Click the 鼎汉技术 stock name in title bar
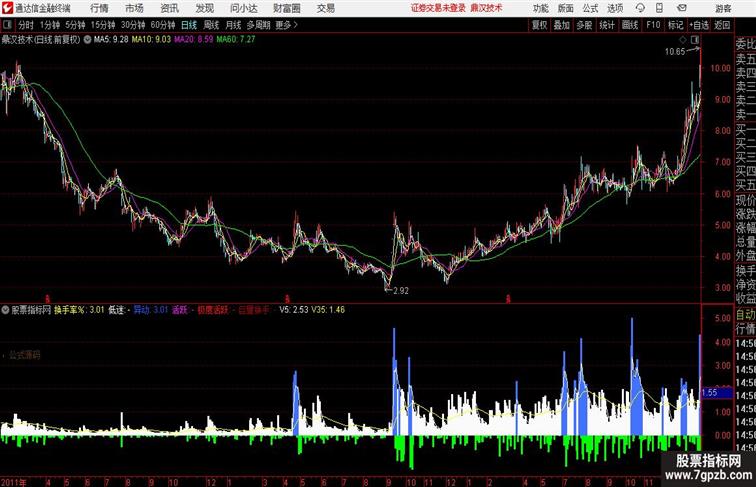Viewport: 756px width, 487px height. click(486, 8)
